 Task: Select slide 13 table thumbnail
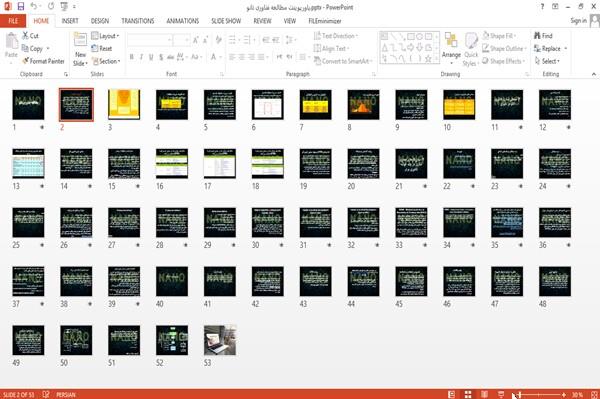[x=28, y=163]
